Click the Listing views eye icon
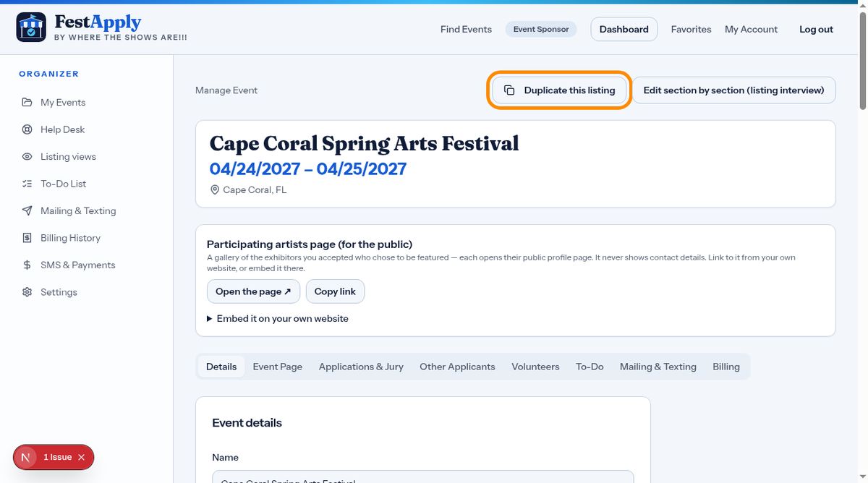The image size is (868, 483). click(x=27, y=156)
